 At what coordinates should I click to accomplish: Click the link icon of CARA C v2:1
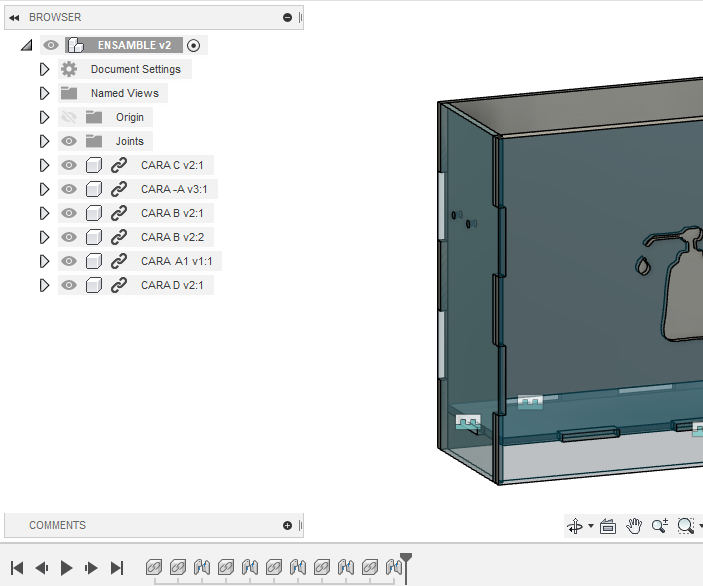(119, 165)
